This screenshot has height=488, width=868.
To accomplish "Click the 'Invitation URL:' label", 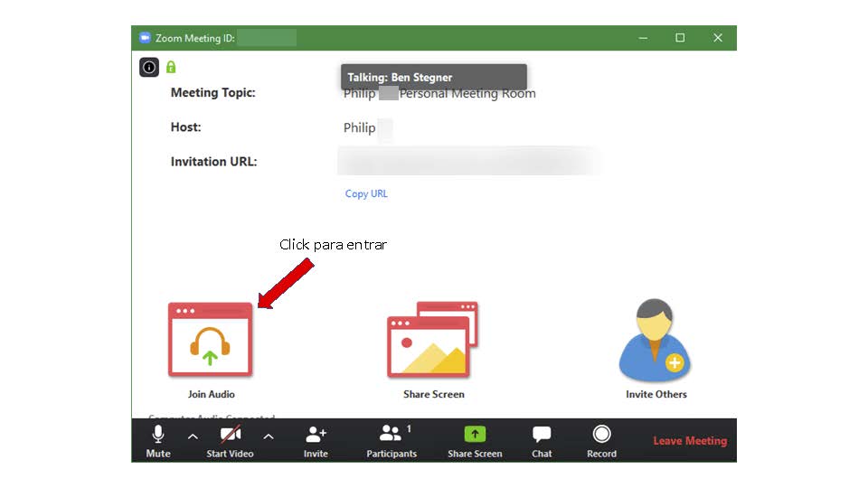I will [213, 162].
